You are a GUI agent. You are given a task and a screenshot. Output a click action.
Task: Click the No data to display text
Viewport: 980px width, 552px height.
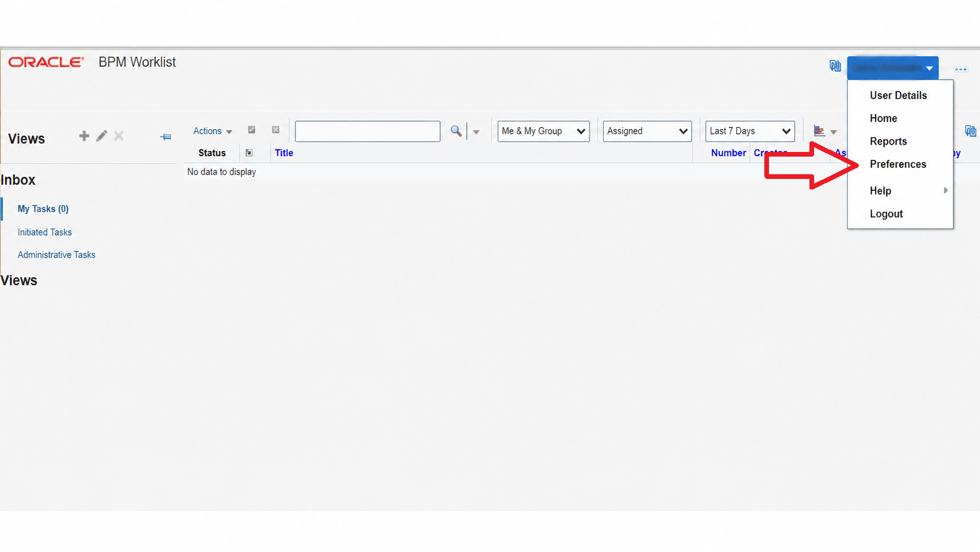pos(222,172)
